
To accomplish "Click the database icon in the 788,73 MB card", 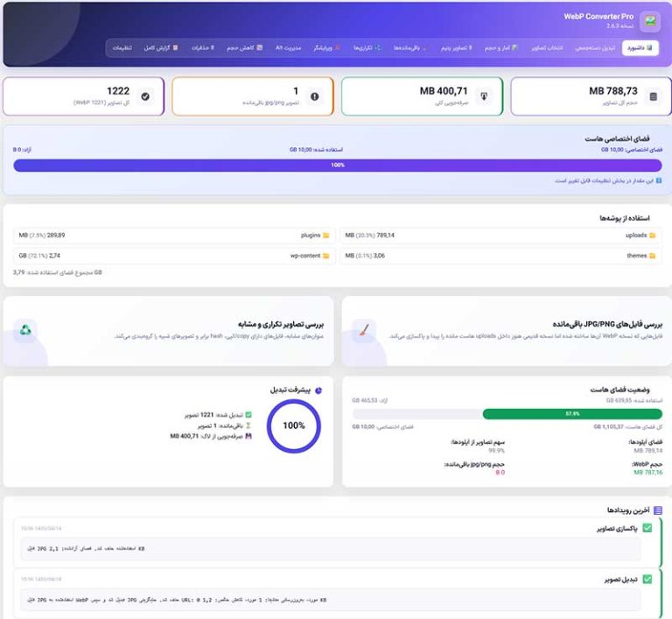I will coord(653,96).
